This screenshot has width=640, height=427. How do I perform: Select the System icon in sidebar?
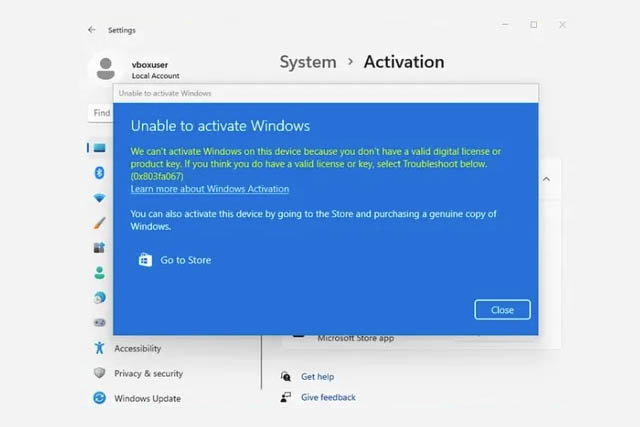[99, 148]
